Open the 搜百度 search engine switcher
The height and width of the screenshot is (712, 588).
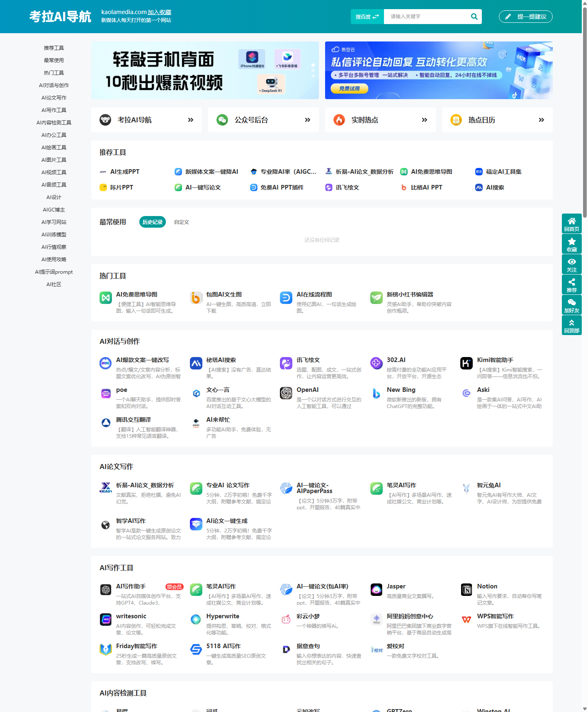[x=367, y=17]
